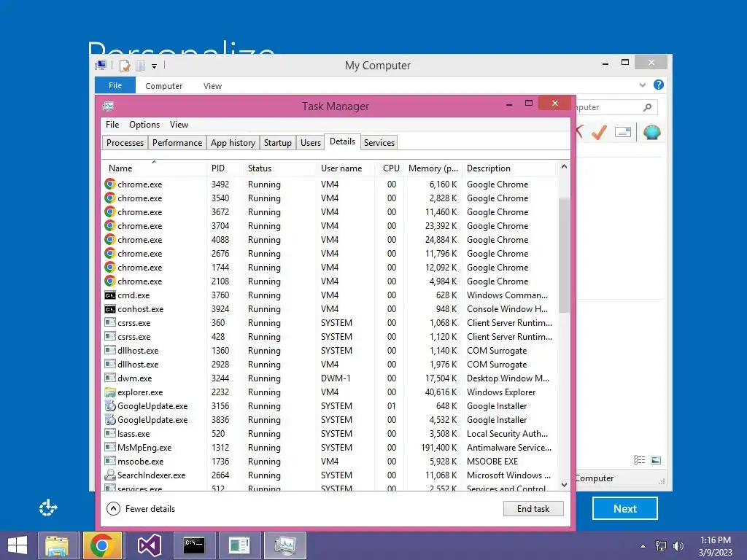
Task: Switch to the Services tab
Action: [379, 143]
